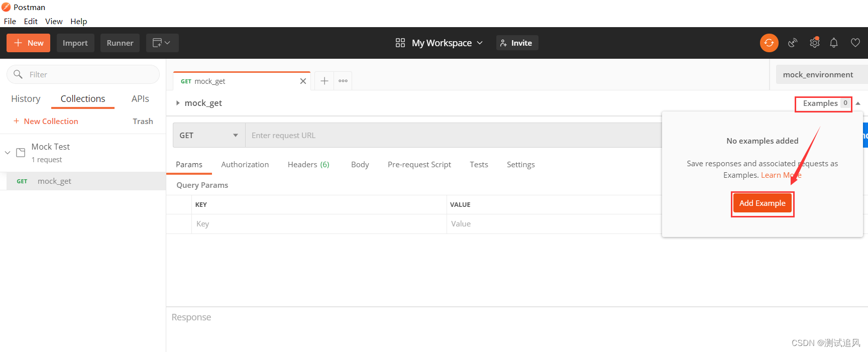The image size is (868, 352).
Task: Collapse the Examples panel arrow
Action: 858,103
